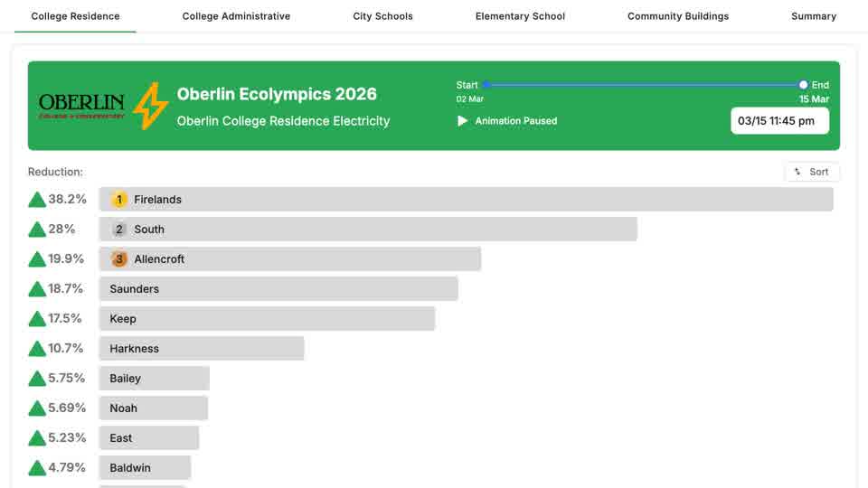Click the 5.69% reduction value
The image size is (868, 488).
67,408
